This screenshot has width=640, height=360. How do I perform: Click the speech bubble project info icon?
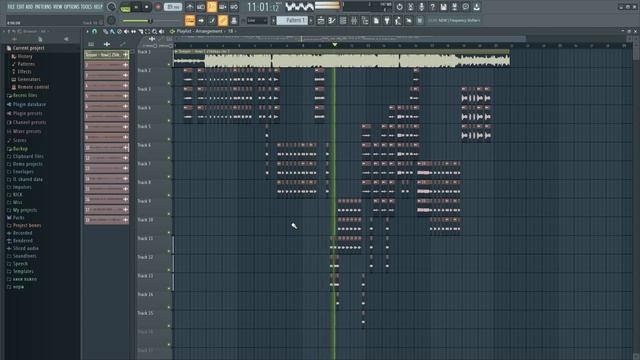tap(466, 7)
